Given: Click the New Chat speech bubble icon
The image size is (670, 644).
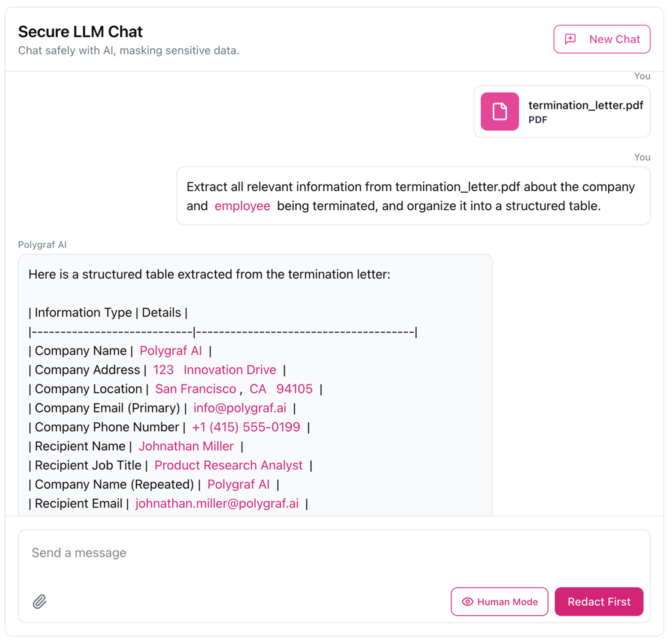Looking at the screenshot, I should click(570, 39).
